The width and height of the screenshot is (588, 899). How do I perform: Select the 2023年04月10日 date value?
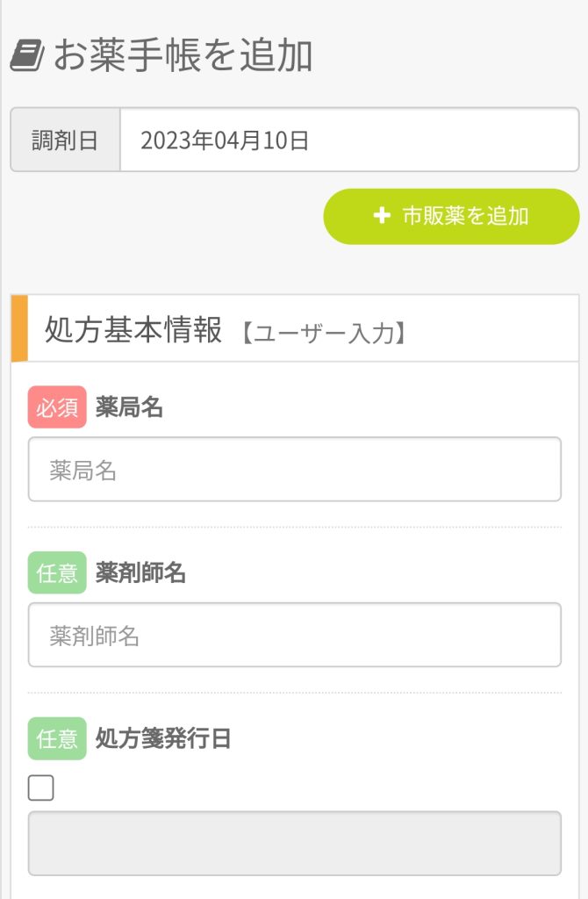225,140
